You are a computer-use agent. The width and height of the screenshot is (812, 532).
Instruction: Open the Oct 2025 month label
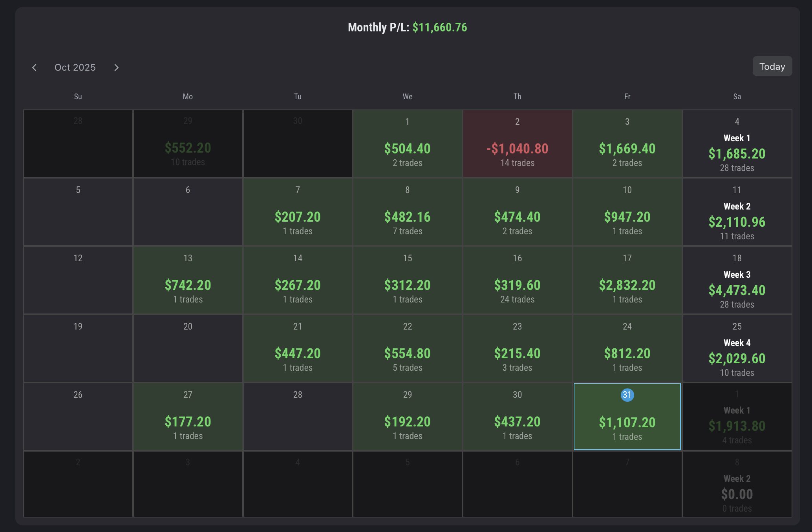pos(75,67)
